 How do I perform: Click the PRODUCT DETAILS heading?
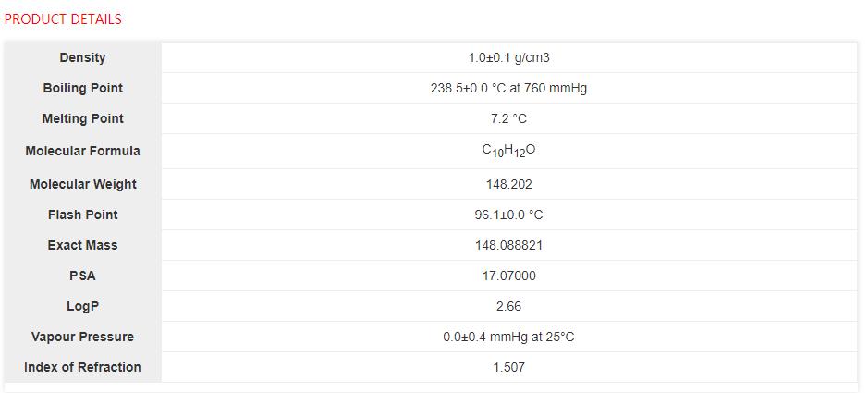coord(63,18)
